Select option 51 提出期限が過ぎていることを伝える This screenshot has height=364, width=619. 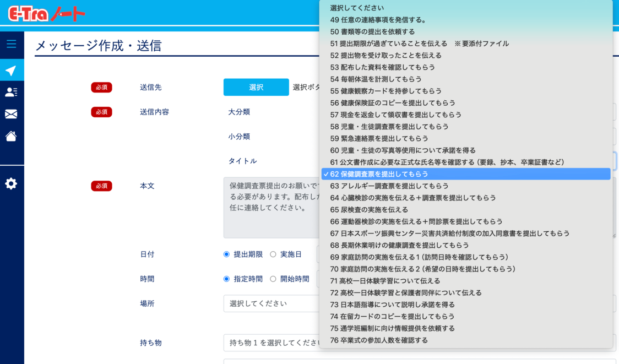tap(466, 44)
